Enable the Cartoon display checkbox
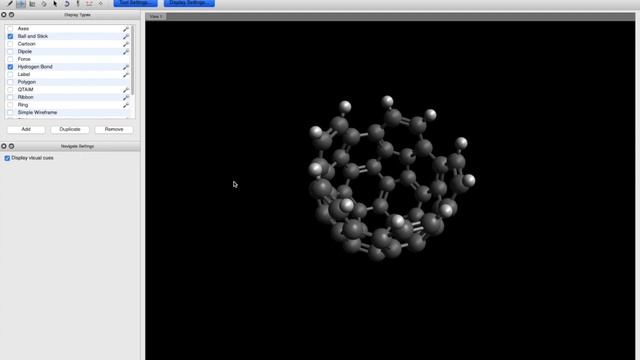The height and width of the screenshot is (360, 640). click(x=10, y=44)
